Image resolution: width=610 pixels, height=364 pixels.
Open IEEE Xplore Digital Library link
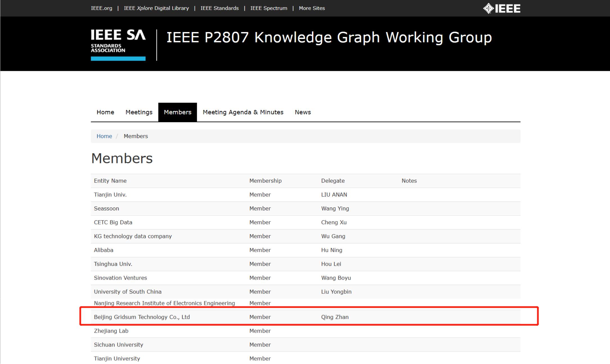coord(156,8)
